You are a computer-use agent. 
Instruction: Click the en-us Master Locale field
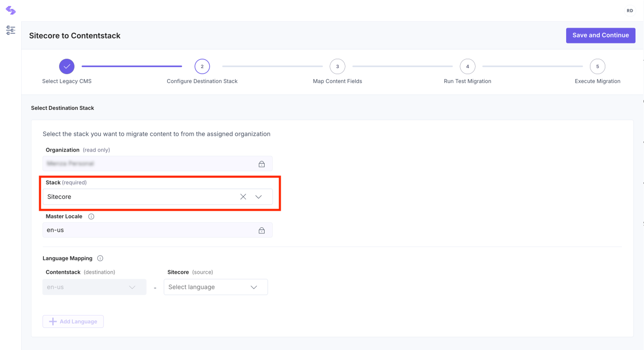click(157, 230)
